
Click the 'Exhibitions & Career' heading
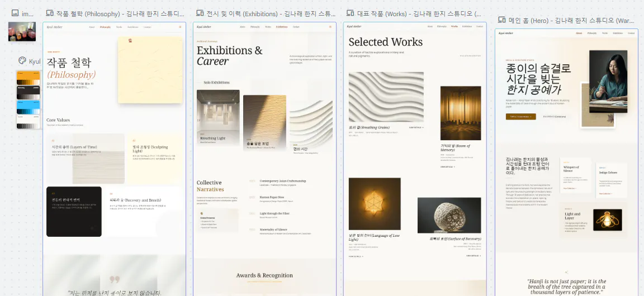click(230, 56)
